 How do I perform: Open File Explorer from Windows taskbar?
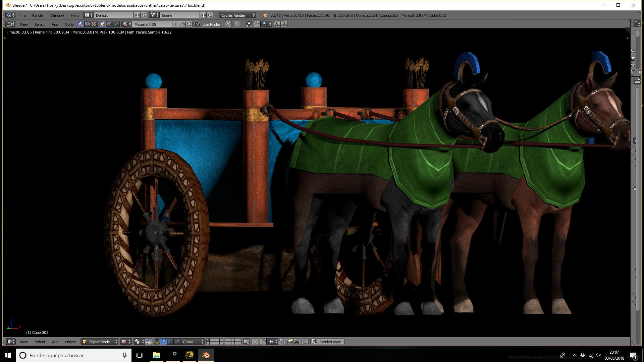click(x=156, y=355)
